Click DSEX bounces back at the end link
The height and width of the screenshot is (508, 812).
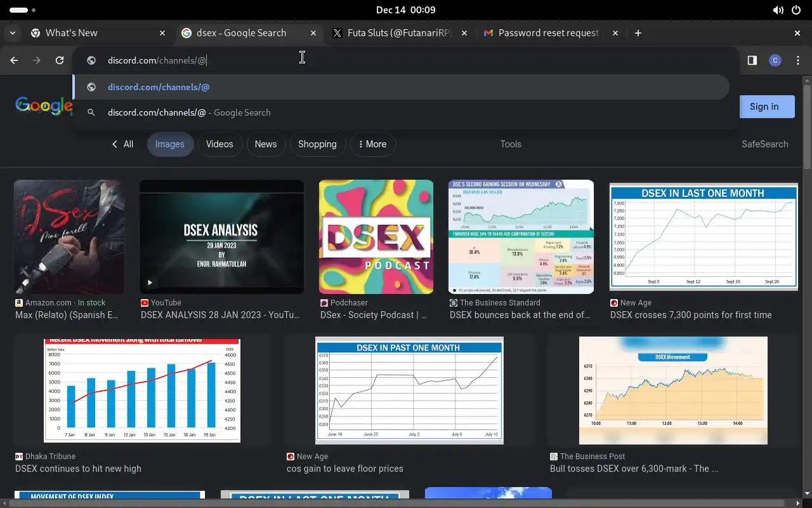[x=520, y=315]
